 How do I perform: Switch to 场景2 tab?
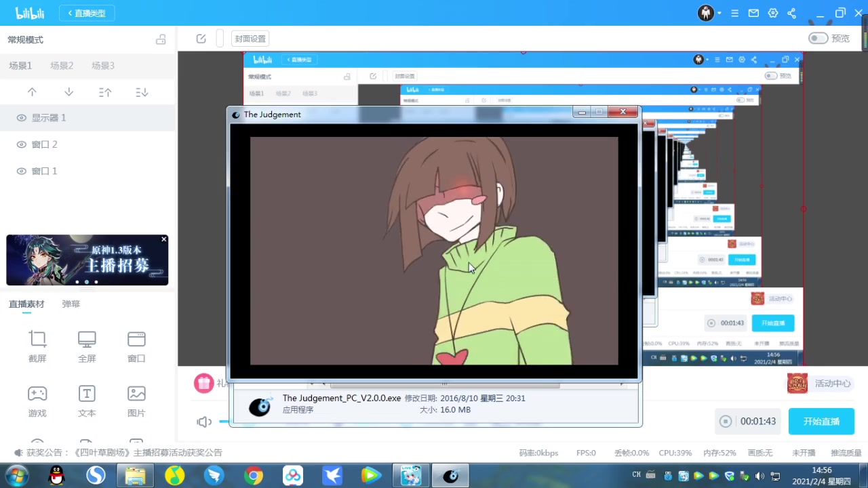pyautogui.click(x=62, y=66)
